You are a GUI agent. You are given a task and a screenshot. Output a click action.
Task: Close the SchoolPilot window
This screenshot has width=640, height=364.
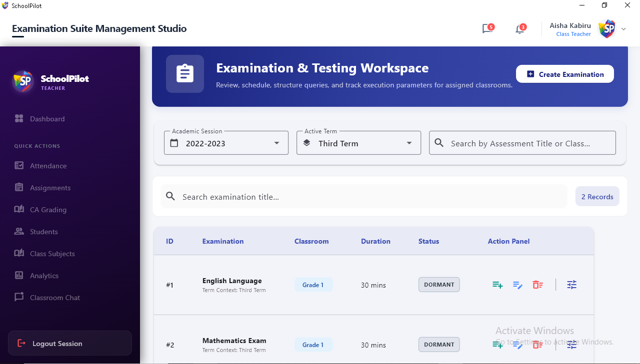point(628,5)
